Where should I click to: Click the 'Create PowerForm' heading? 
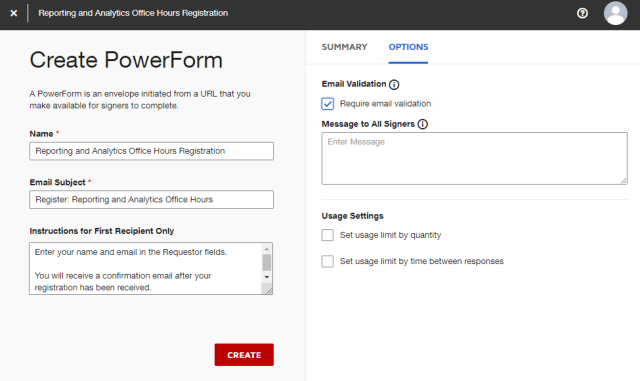tap(126, 60)
